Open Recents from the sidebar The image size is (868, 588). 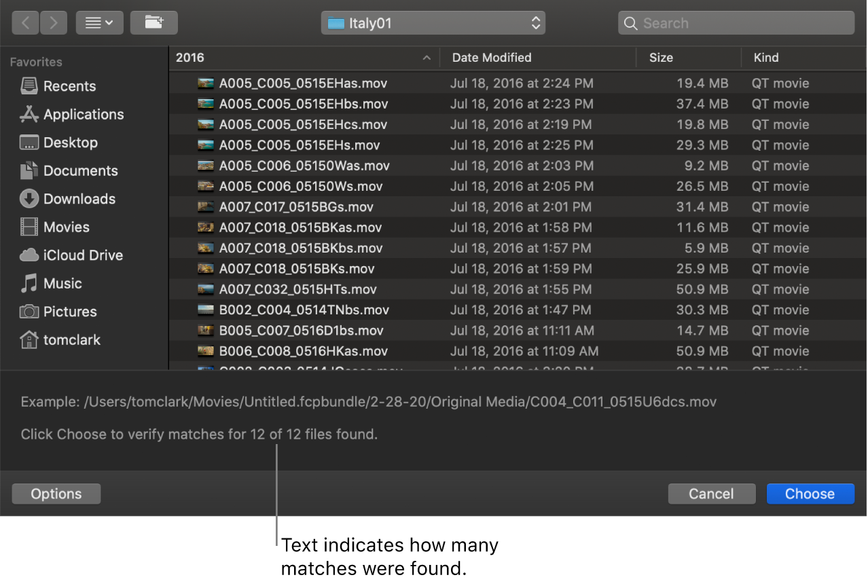69,86
